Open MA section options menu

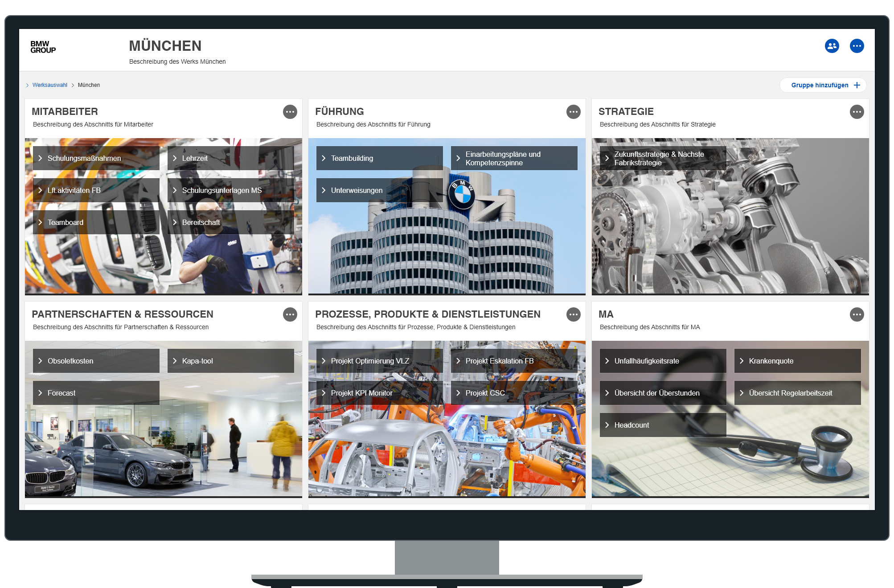pos(857,314)
